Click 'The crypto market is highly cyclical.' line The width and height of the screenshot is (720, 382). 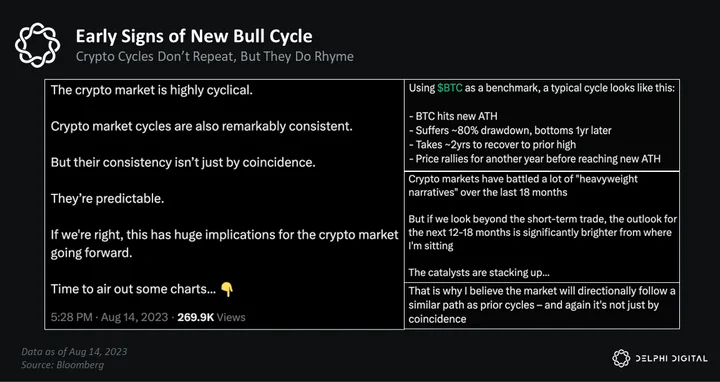click(152, 90)
